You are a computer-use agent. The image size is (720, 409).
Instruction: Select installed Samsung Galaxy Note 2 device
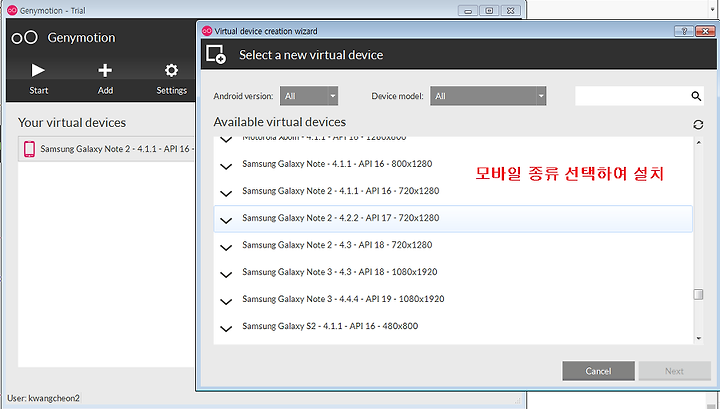point(107,149)
